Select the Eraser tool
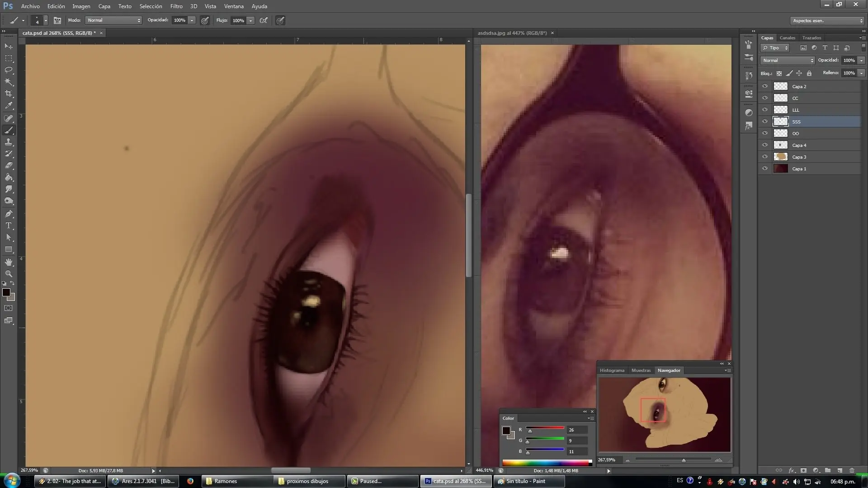 tap(9, 165)
